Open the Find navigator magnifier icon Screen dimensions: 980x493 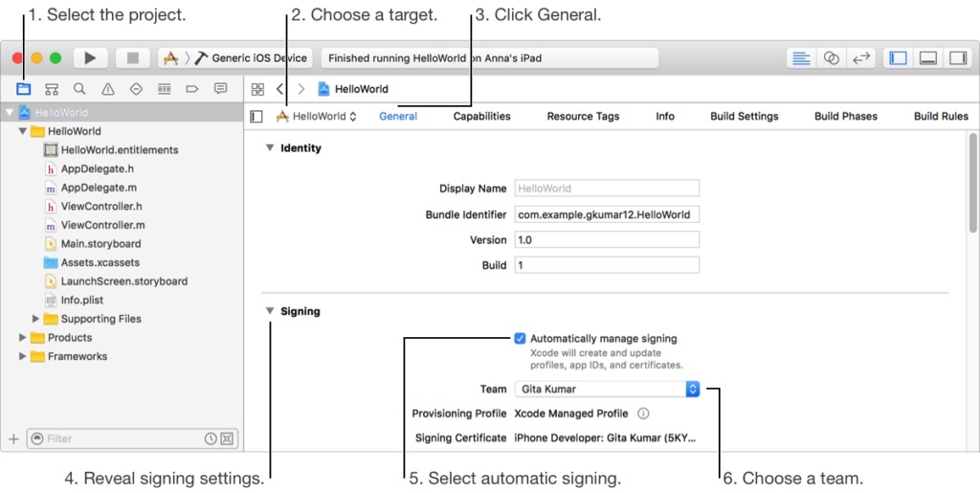79,89
